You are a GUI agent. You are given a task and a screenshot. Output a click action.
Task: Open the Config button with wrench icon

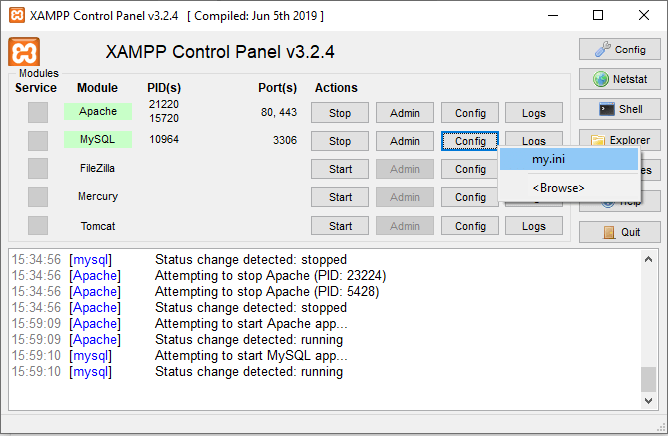click(619, 49)
